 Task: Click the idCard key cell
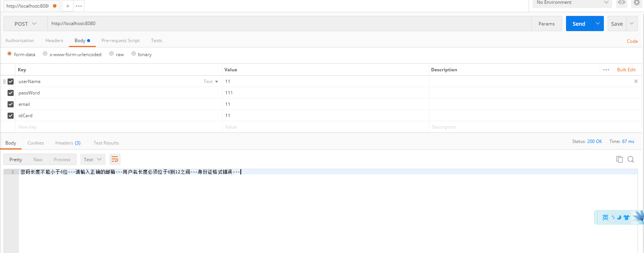tap(119, 116)
